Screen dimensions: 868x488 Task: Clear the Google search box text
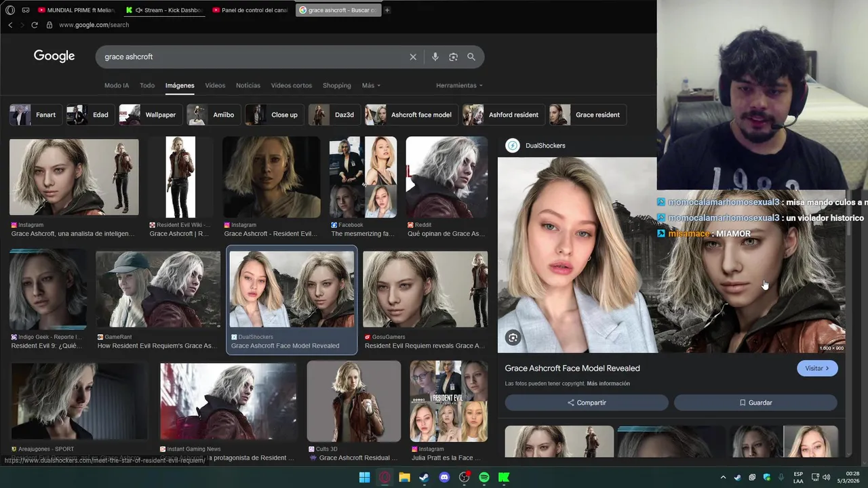[x=413, y=57]
